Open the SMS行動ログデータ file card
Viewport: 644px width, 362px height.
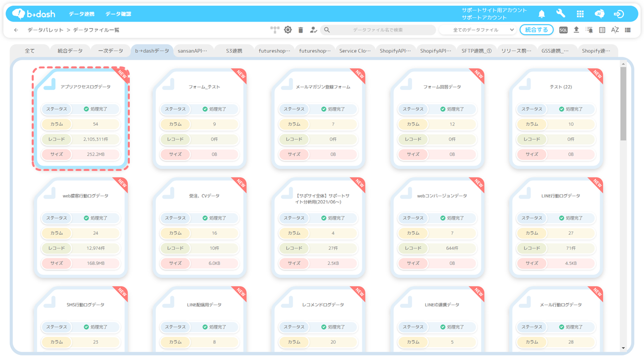click(x=81, y=319)
